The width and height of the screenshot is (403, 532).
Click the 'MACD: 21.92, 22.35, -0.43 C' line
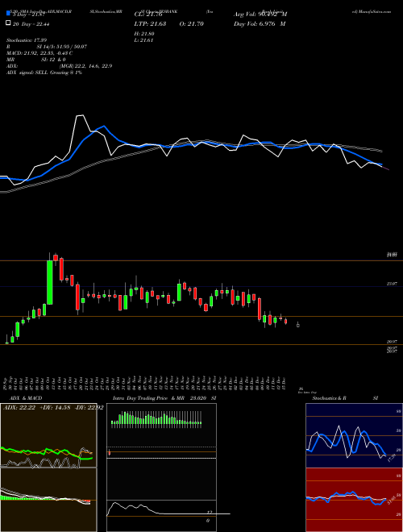coord(39,53)
